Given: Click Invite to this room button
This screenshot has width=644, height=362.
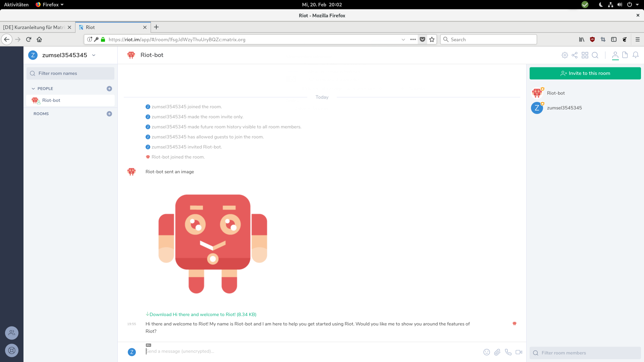Looking at the screenshot, I should pyautogui.click(x=585, y=73).
